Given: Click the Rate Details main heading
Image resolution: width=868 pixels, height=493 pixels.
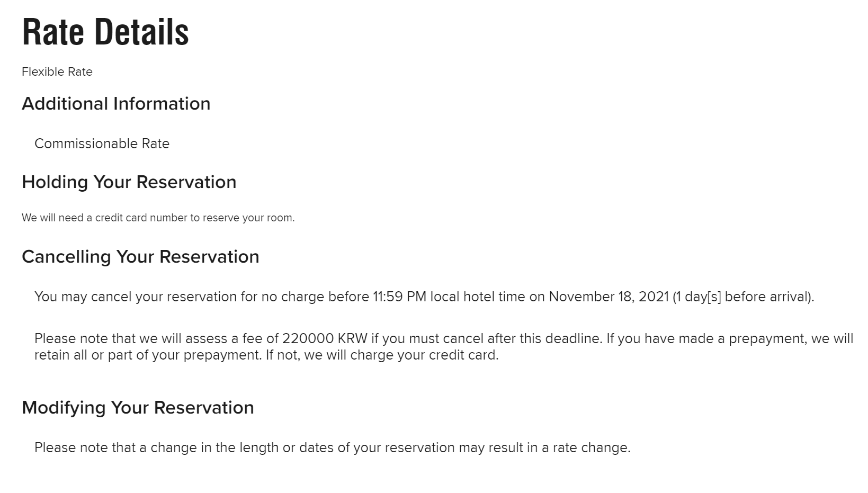Looking at the screenshot, I should pos(105,32).
